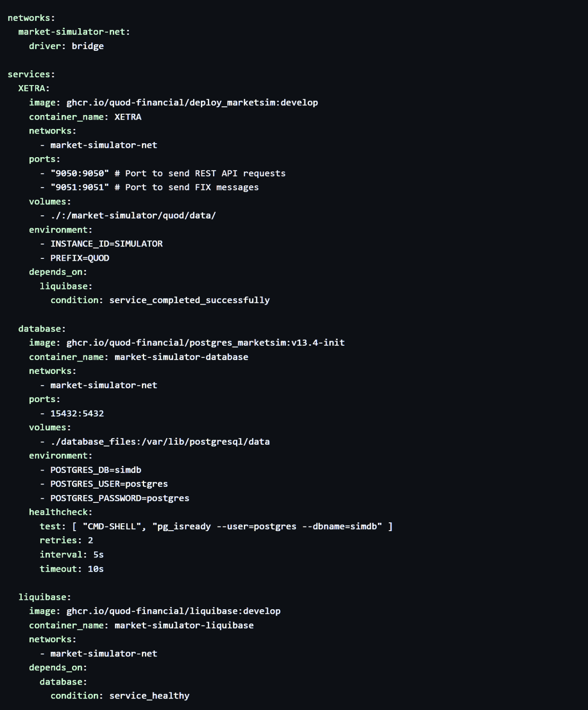This screenshot has height=710, width=588.
Task: Click the pg_isready healthcheck test command
Action: (270, 526)
